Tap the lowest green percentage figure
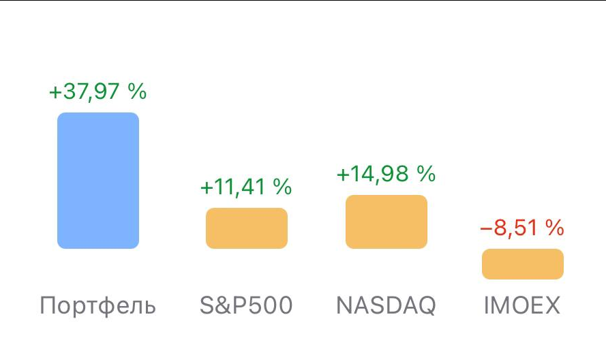 point(246,187)
